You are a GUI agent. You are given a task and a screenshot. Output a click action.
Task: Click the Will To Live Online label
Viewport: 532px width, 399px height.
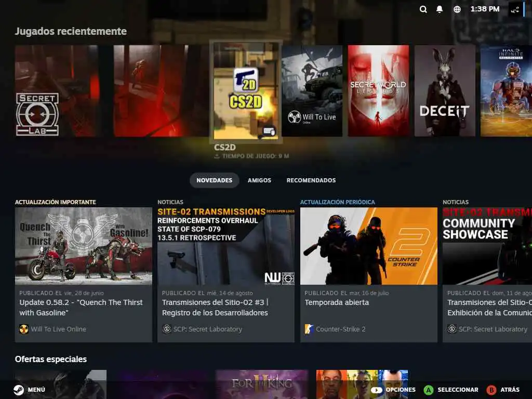pyautogui.click(x=58, y=329)
